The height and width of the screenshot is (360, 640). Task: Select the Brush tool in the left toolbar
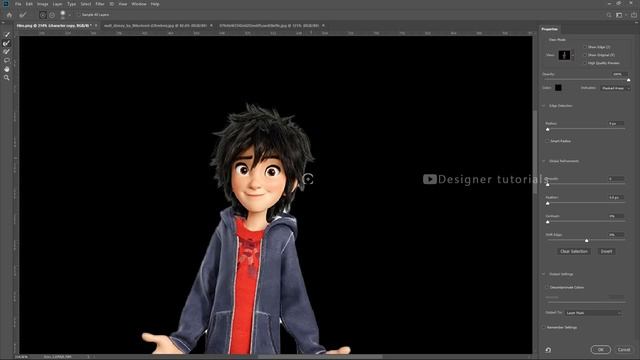click(x=7, y=52)
